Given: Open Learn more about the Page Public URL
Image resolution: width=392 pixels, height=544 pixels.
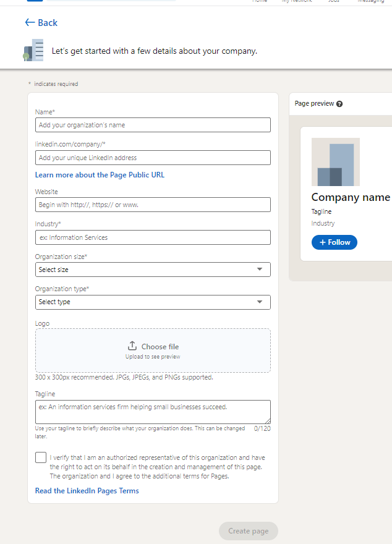Looking at the screenshot, I should [x=100, y=174].
